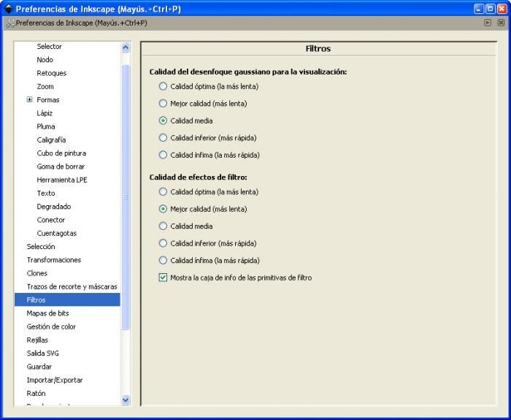Open the Transformaciones preferences page
The height and width of the screenshot is (420, 511).
coord(54,260)
